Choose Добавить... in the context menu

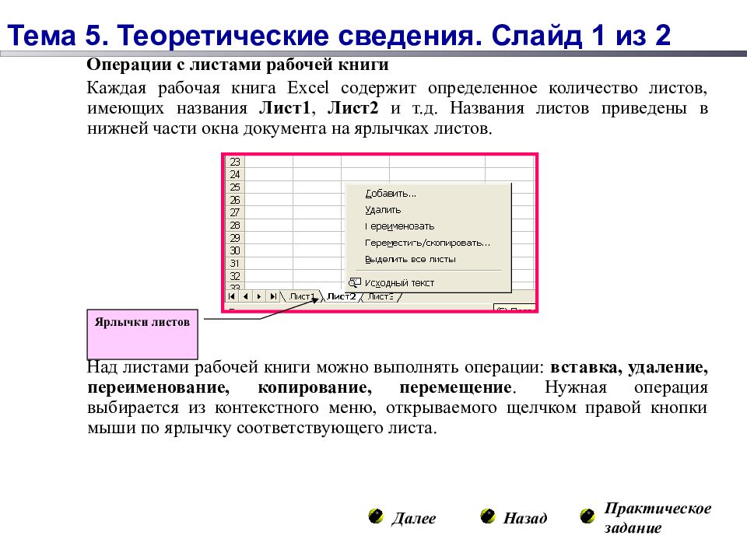coord(428,194)
